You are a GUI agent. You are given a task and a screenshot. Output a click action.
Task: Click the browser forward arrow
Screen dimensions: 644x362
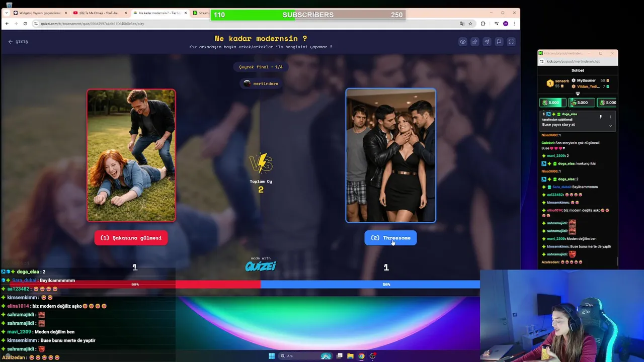tap(16, 24)
